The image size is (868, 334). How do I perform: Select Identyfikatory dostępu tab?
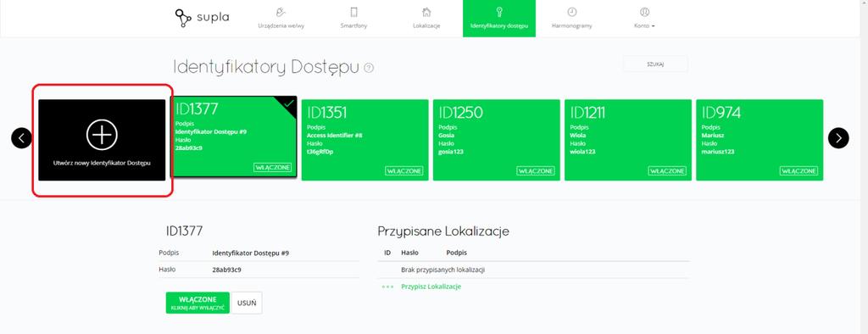(x=498, y=19)
